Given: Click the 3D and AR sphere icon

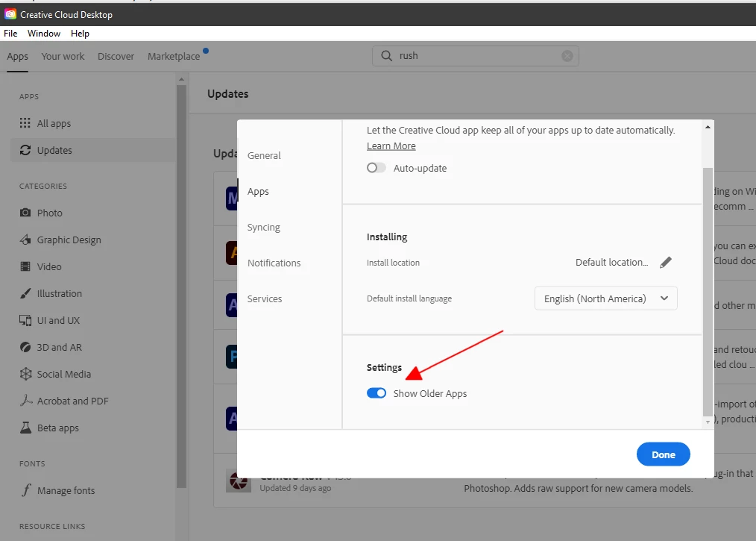Looking at the screenshot, I should coord(25,347).
